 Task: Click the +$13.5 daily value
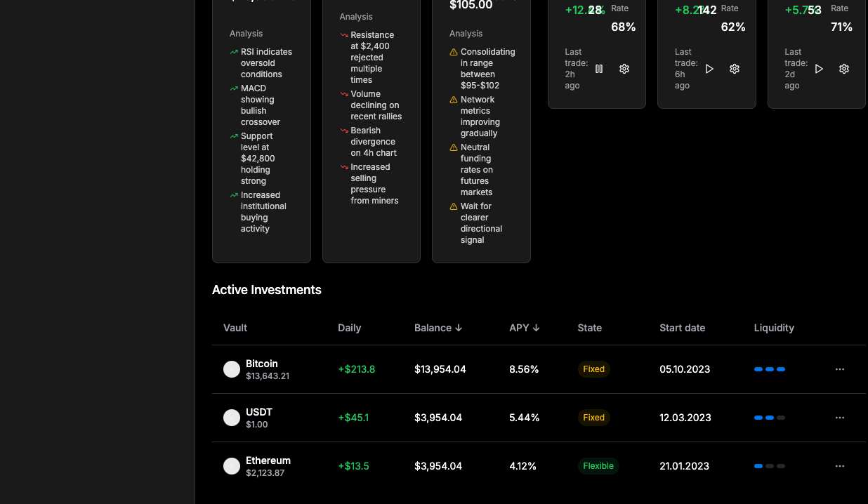click(353, 466)
